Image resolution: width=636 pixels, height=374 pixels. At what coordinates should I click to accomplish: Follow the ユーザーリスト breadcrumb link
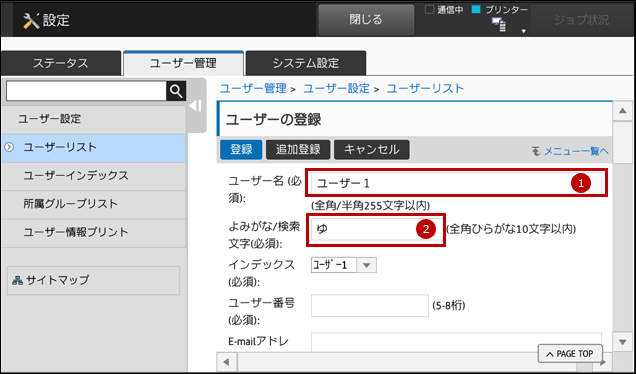(x=425, y=88)
